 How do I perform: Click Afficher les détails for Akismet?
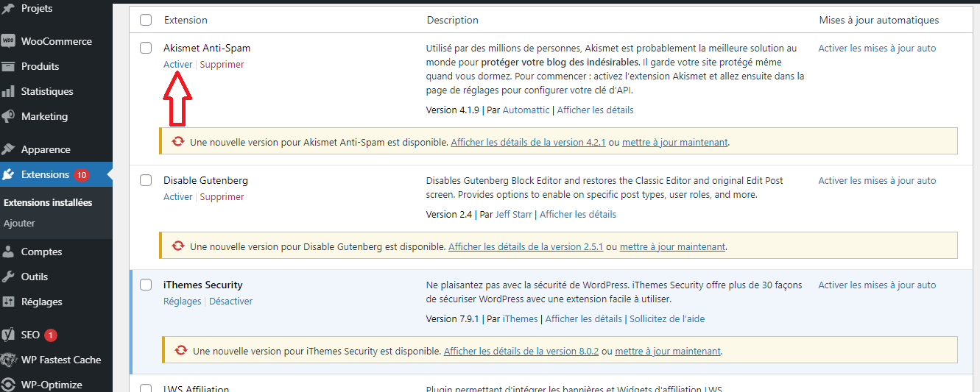(595, 110)
